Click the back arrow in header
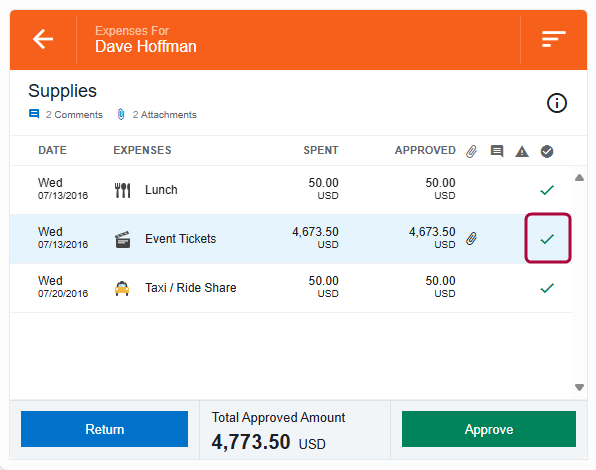596x470 pixels. pyautogui.click(x=43, y=39)
